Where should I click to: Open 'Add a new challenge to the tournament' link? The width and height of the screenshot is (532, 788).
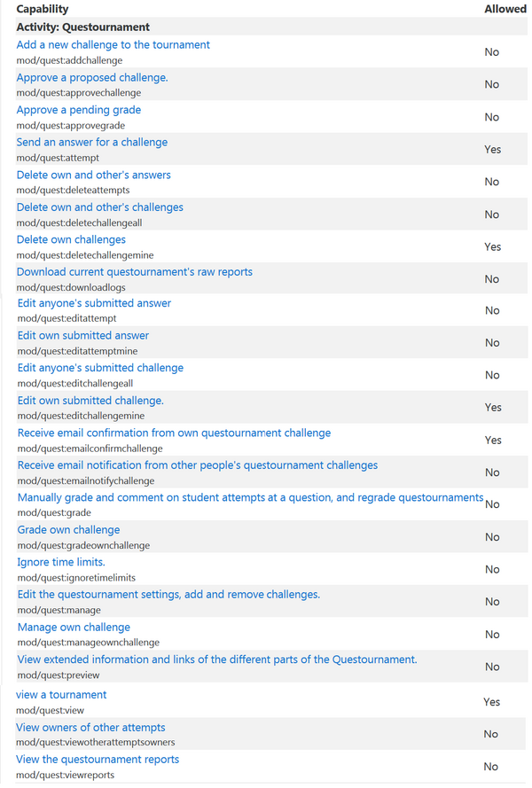(x=113, y=45)
